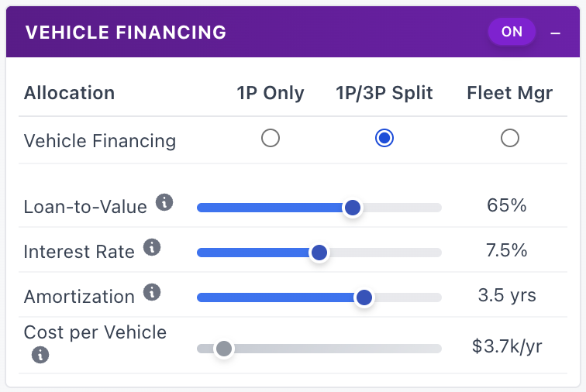This screenshot has height=392, width=586.
Task: Click the Interest Rate slider handle
Action: click(x=319, y=253)
